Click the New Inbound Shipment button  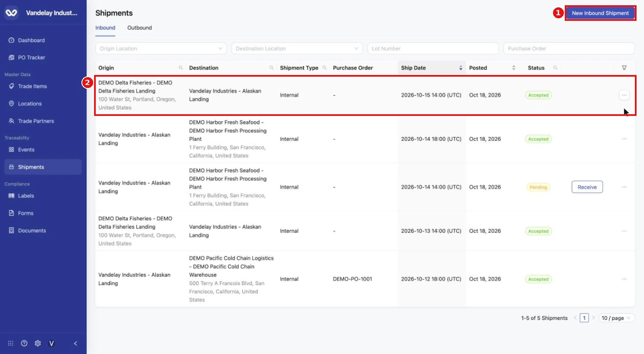(x=600, y=13)
